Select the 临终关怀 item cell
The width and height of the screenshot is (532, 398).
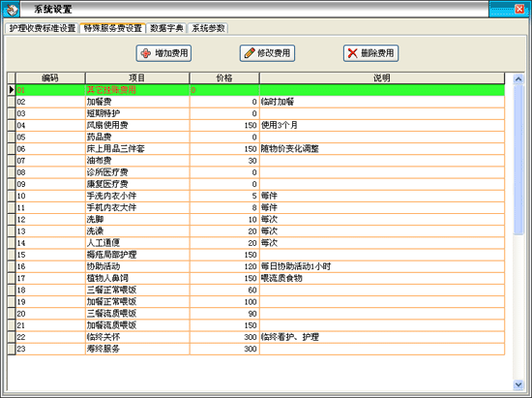coord(137,337)
